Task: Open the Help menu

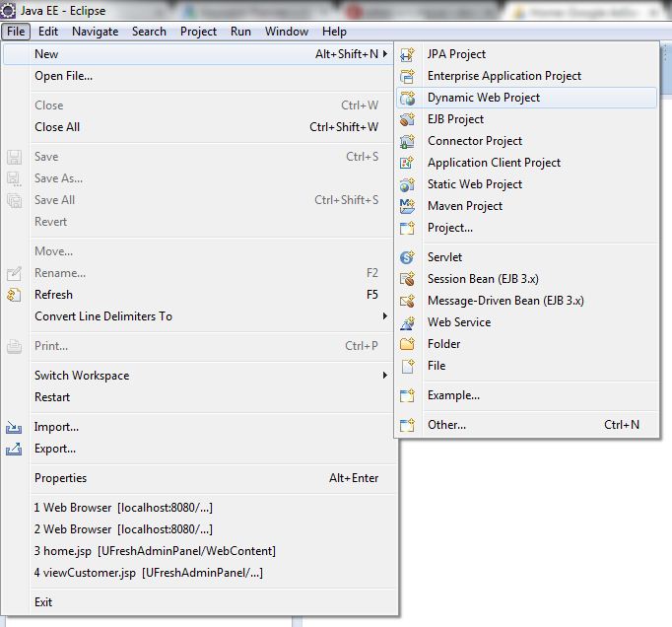Action: (x=334, y=32)
